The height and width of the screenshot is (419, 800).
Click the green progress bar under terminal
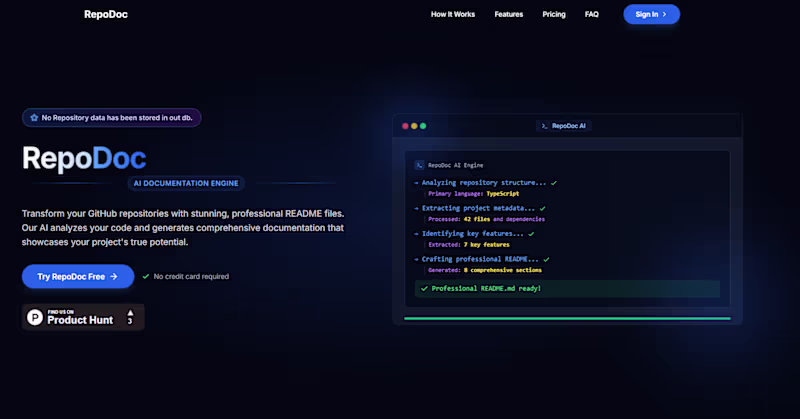[x=567, y=318]
